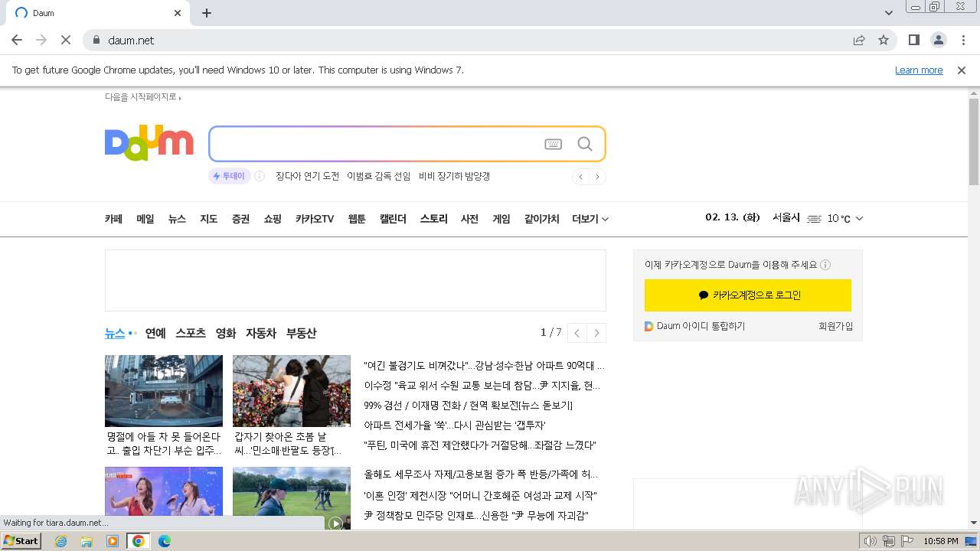Expand the weather dropdown chevron
Viewport: 980px width, 551px height.
point(859,219)
